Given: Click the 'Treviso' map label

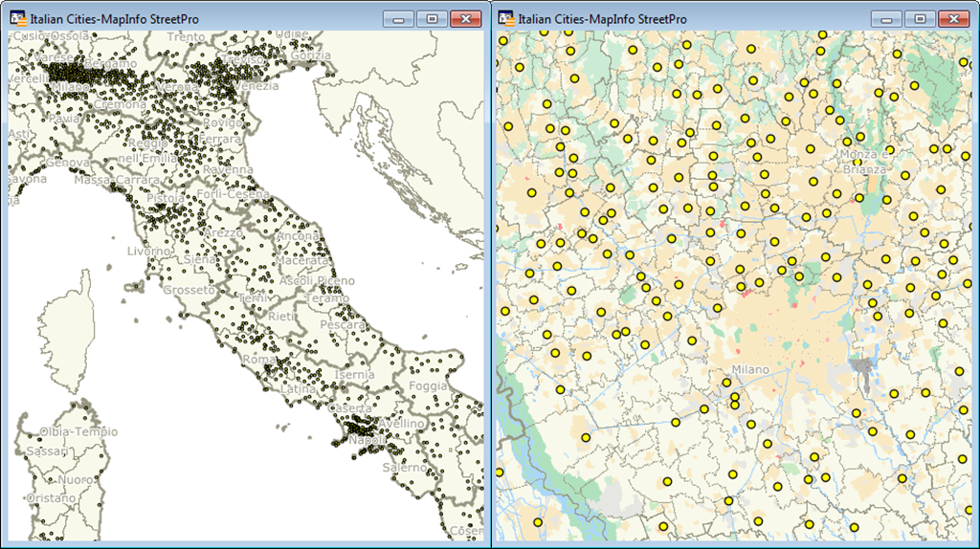Looking at the screenshot, I should click(242, 59).
